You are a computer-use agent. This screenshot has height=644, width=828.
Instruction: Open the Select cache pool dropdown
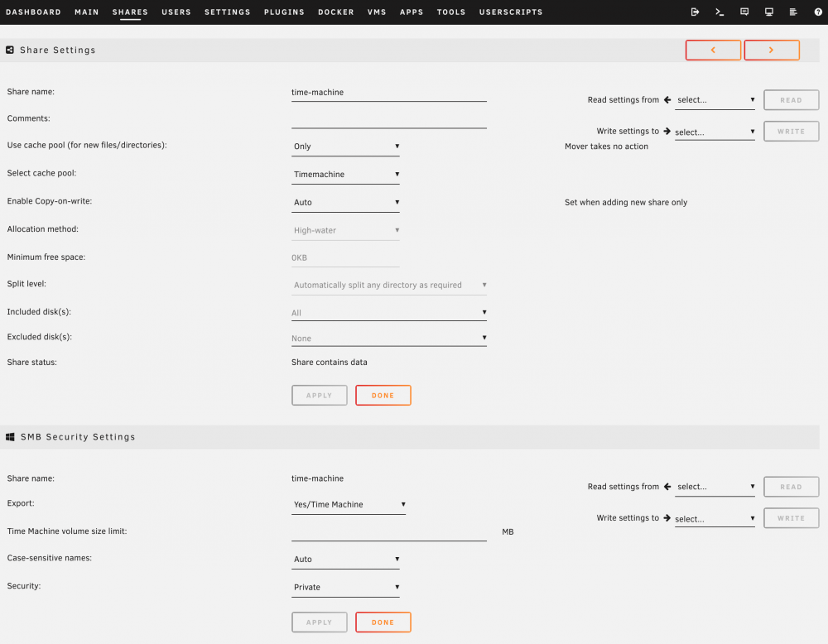pyautogui.click(x=345, y=174)
